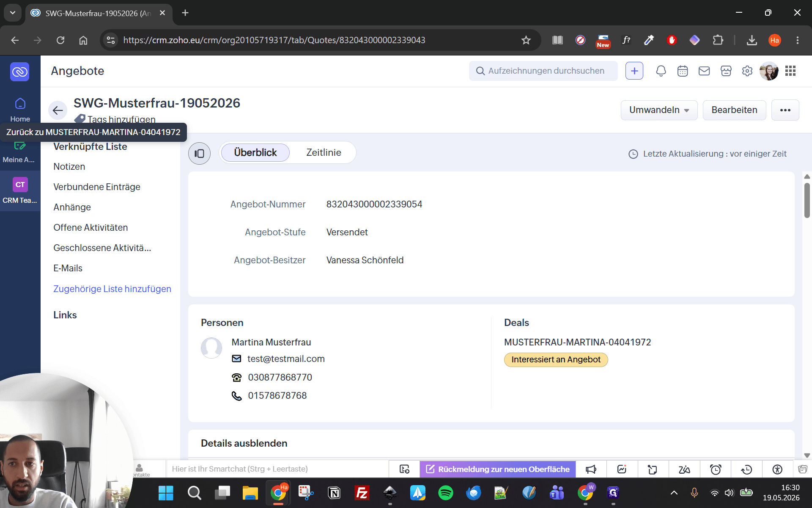The image size is (812, 508).
Task: Open the announcements megaphone icon
Action: pos(591,469)
